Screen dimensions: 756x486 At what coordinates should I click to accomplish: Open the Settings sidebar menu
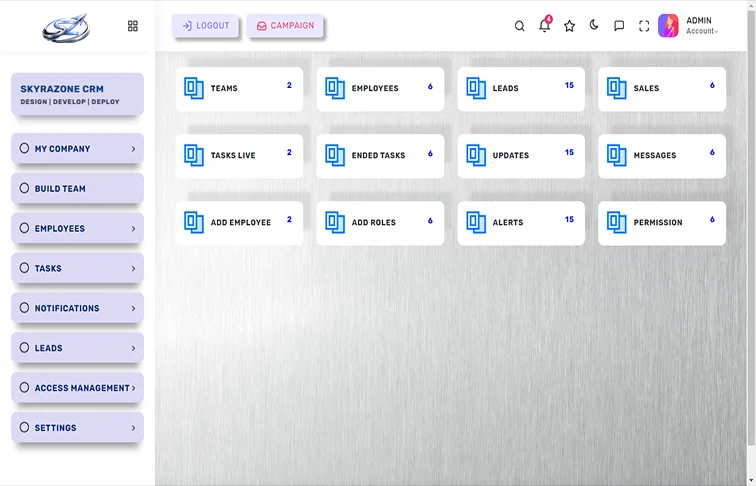(77, 428)
